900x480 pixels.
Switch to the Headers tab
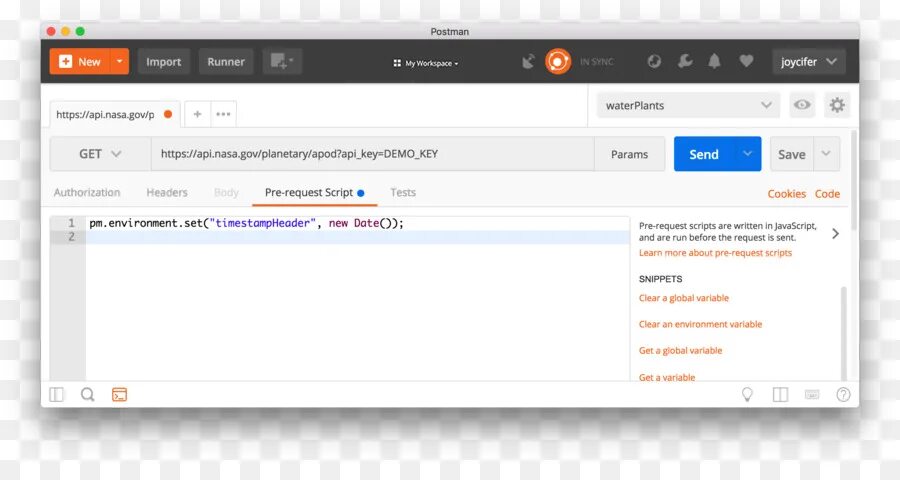[167, 192]
